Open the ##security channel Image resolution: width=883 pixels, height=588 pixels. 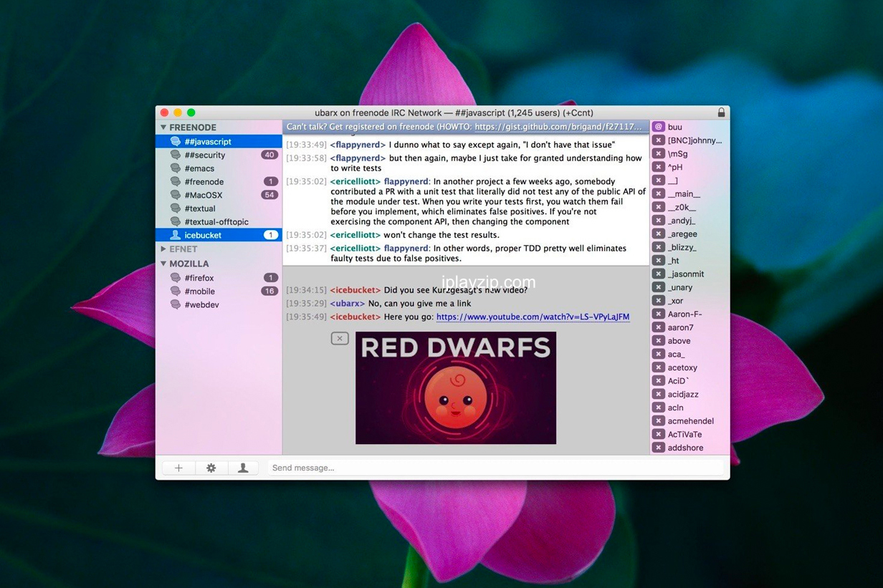[219, 155]
